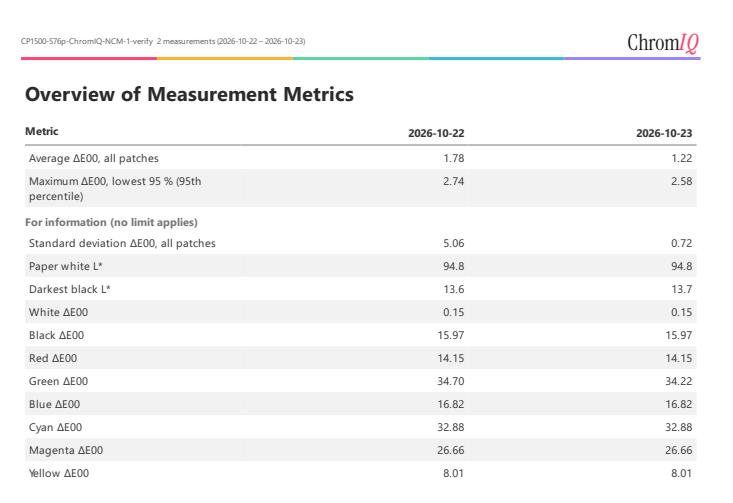Click the 95th percentile value 2.58

click(682, 181)
